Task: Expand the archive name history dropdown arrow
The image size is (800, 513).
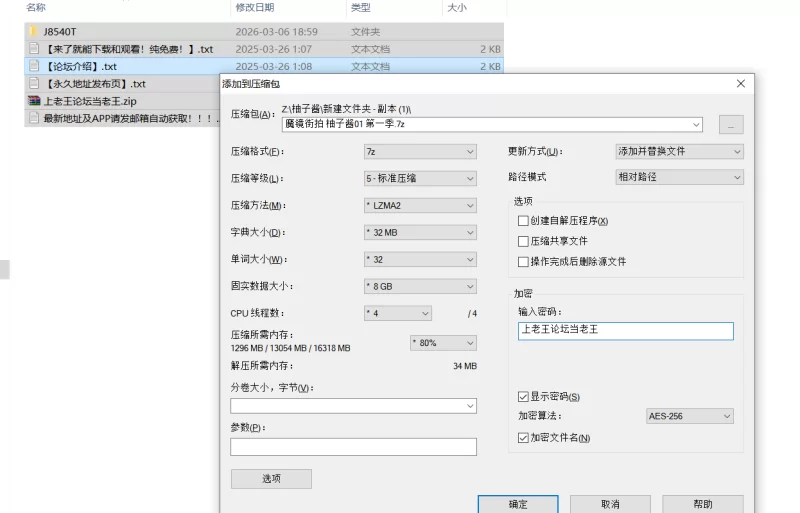Action: click(696, 124)
